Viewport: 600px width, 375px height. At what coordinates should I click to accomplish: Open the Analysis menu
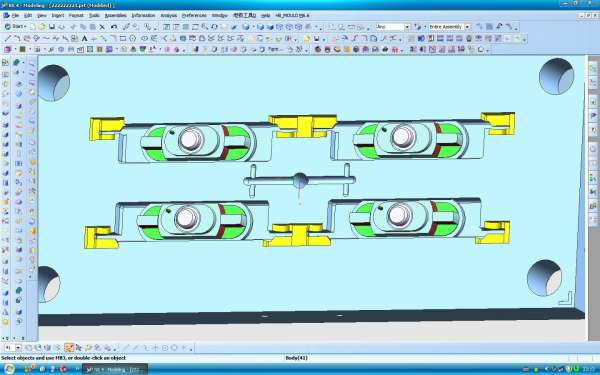pyautogui.click(x=168, y=16)
